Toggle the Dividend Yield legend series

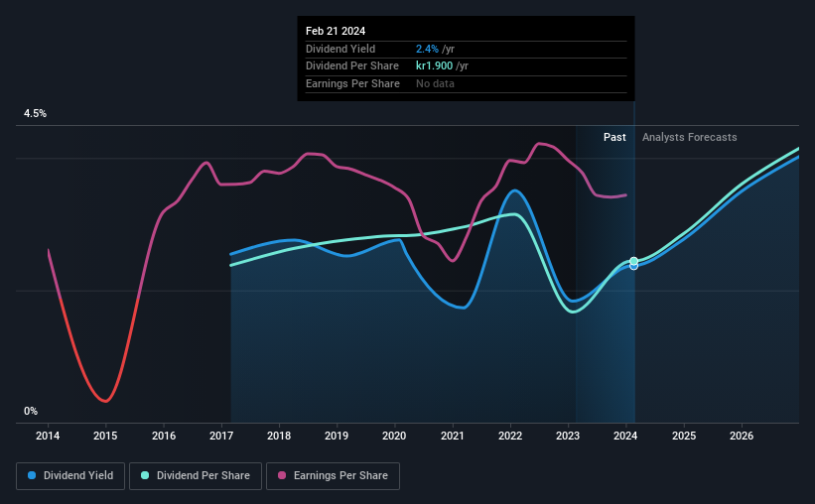click(x=70, y=476)
